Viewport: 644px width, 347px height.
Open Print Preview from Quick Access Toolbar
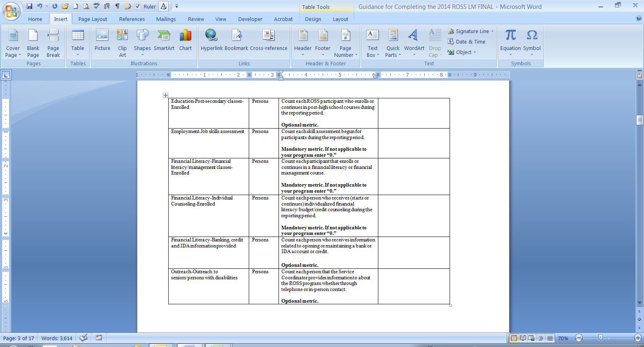click(86, 6)
